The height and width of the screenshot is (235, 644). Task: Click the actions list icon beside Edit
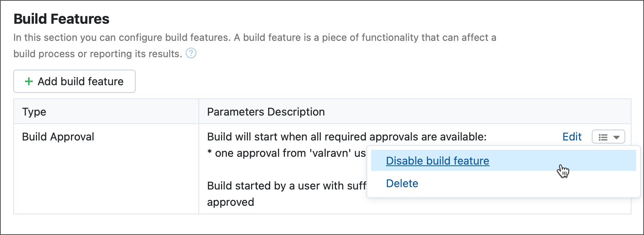tap(603, 137)
